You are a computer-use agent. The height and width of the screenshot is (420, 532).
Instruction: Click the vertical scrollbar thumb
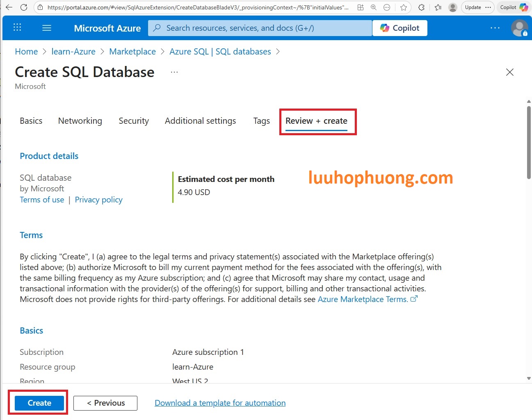click(x=529, y=141)
